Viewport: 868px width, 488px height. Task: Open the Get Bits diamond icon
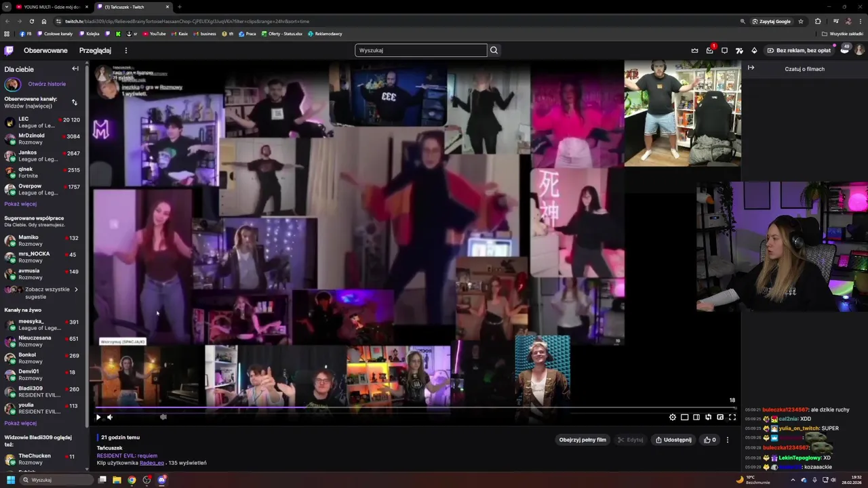pos(754,50)
